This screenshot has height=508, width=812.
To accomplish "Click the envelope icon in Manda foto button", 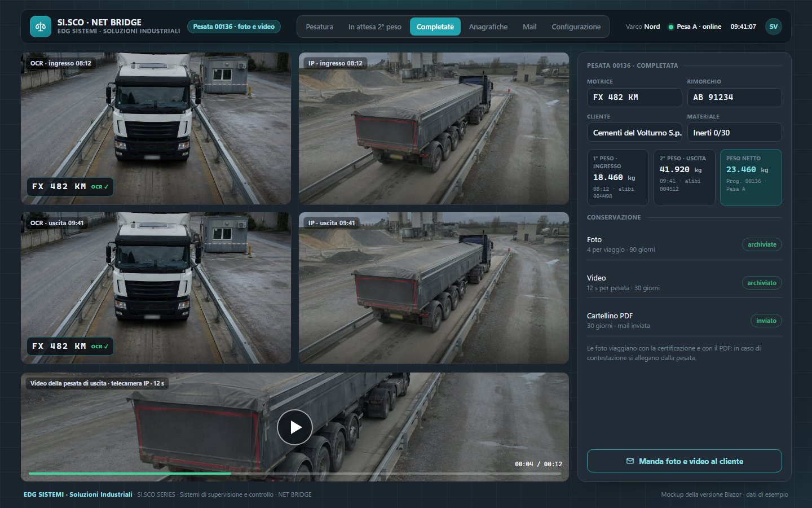I will tap(630, 461).
